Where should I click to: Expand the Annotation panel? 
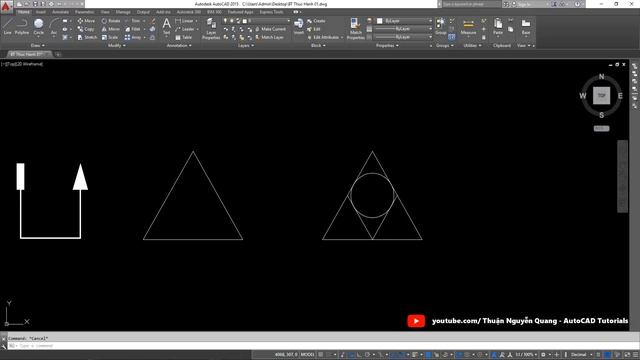click(x=179, y=45)
